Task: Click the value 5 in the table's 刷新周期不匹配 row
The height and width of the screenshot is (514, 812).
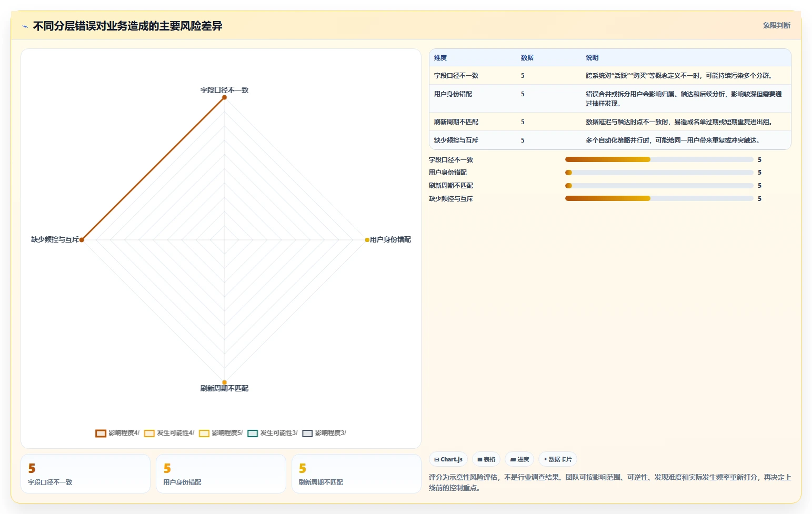Action: click(523, 122)
